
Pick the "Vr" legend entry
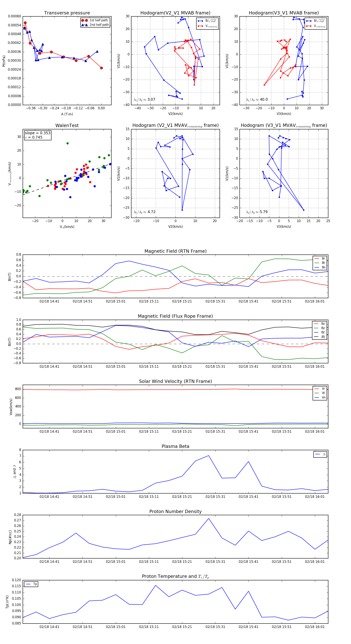(x=320, y=389)
